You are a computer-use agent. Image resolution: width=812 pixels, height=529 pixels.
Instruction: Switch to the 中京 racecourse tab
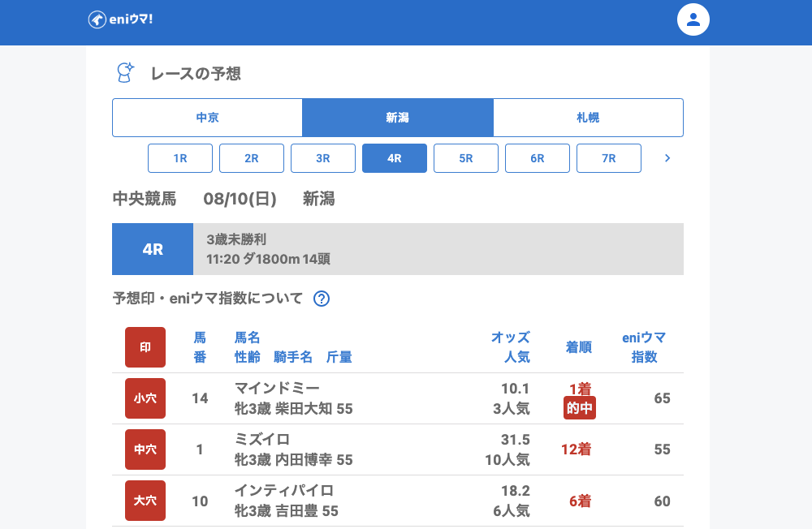[x=207, y=118]
